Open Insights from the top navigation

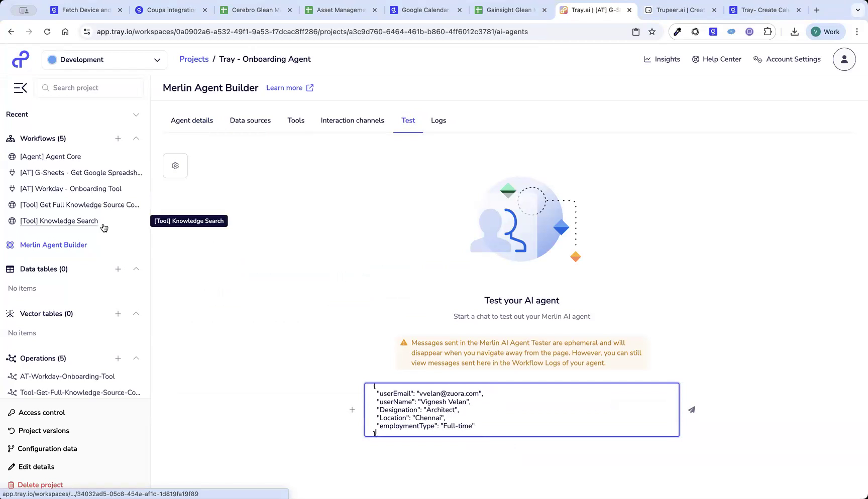[662, 59]
